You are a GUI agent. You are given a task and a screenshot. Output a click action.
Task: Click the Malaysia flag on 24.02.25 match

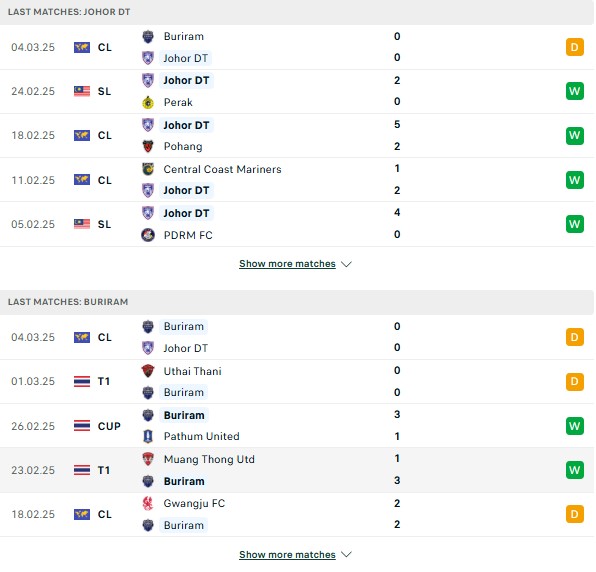pos(82,91)
